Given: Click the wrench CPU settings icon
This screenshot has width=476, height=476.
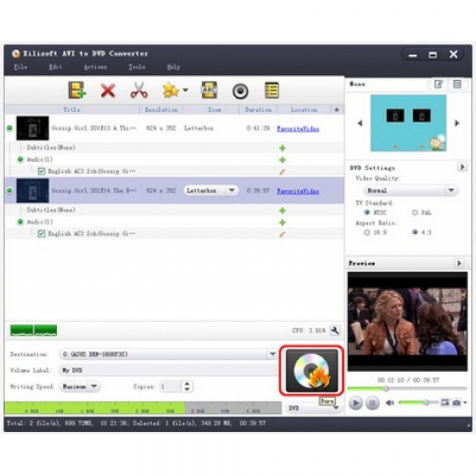Looking at the screenshot, I should pyautogui.click(x=335, y=330).
